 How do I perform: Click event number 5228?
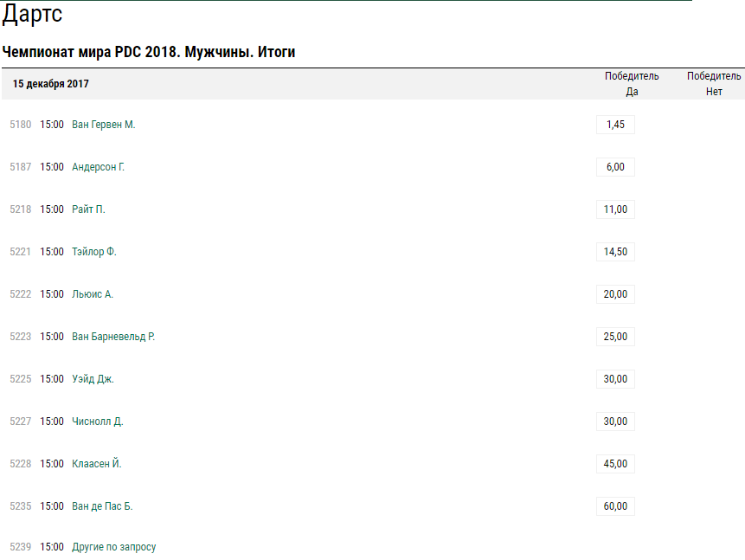tap(21, 464)
